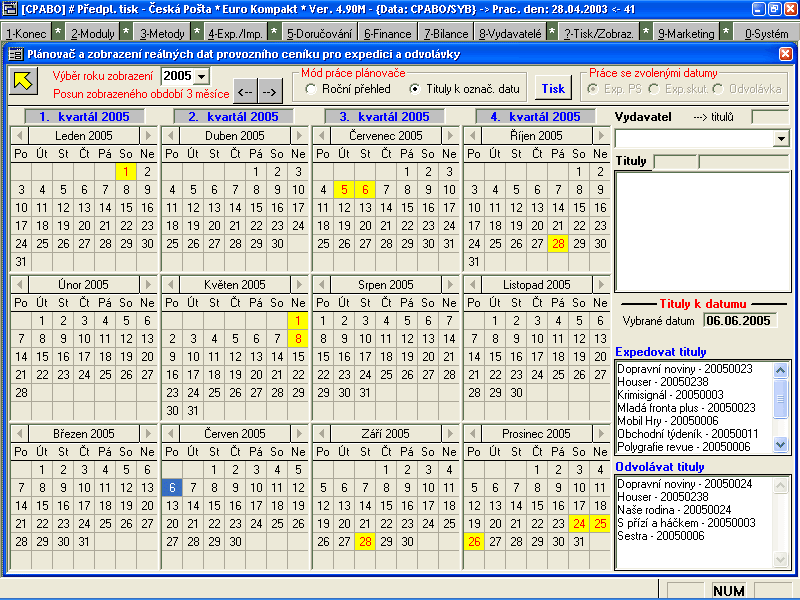Open the 6-Finance menu
The width and height of the screenshot is (800, 600).
click(x=387, y=33)
